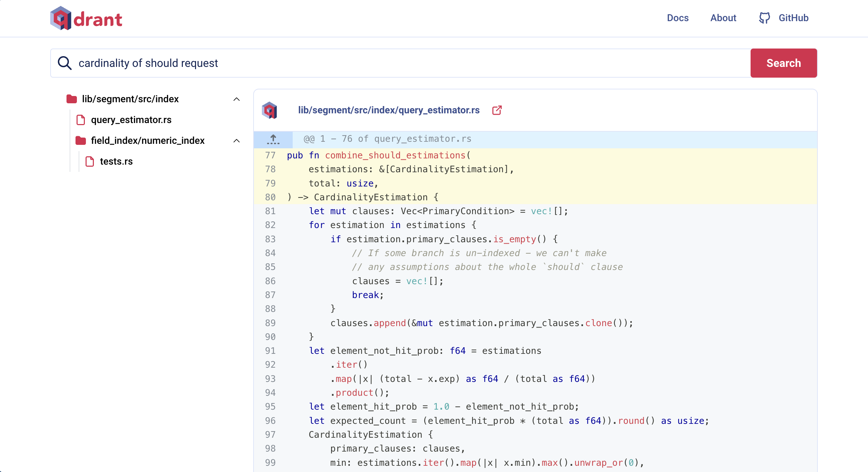Expand the code diff context marker
This screenshot has height=472, width=868.
274,138
